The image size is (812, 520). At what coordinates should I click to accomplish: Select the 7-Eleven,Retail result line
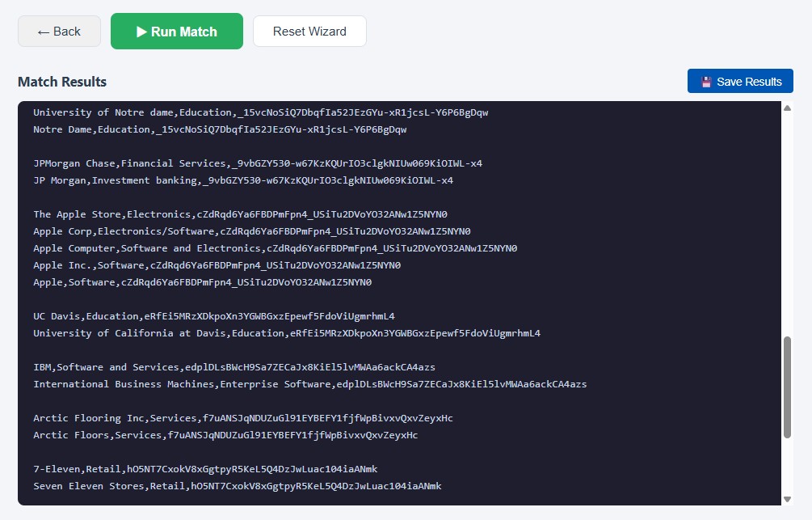(x=205, y=469)
